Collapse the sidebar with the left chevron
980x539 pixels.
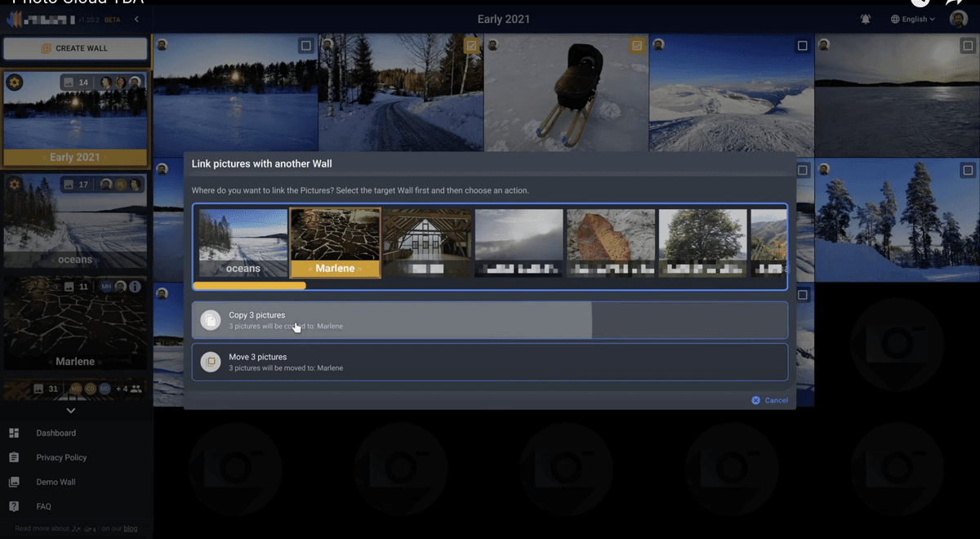coord(136,19)
